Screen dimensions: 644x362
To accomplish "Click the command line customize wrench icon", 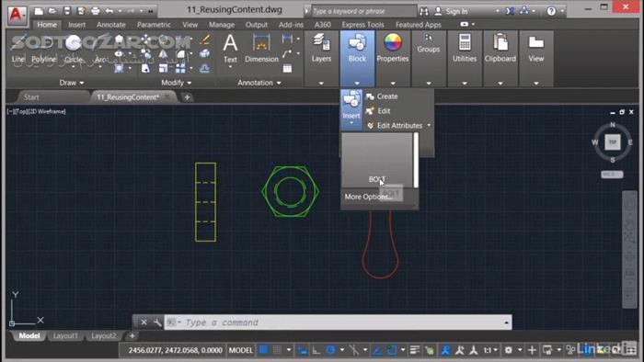I will [157, 322].
